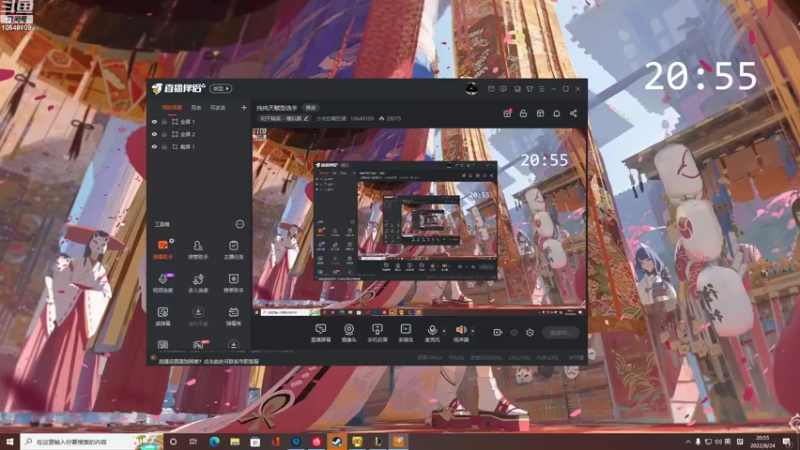Expand the toolbox more-options circle button
This screenshot has width=800, height=450.
239,224
